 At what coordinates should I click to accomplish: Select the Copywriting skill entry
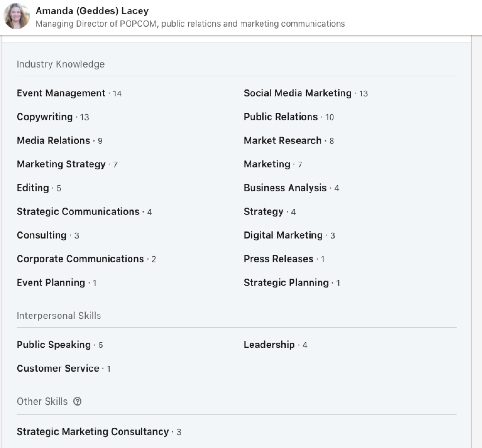[45, 117]
